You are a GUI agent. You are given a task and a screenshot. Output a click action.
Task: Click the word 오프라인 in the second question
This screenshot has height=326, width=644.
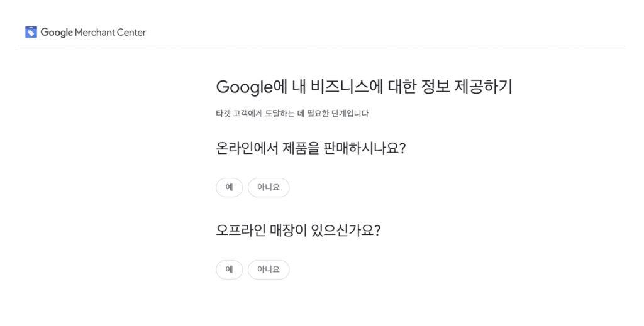click(x=240, y=230)
